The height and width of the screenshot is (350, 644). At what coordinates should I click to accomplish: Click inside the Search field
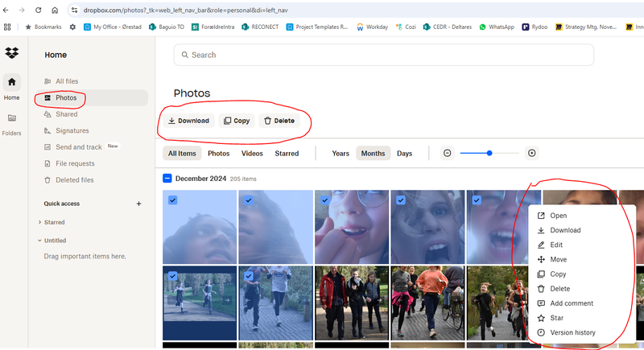click(x=384, y=55)
